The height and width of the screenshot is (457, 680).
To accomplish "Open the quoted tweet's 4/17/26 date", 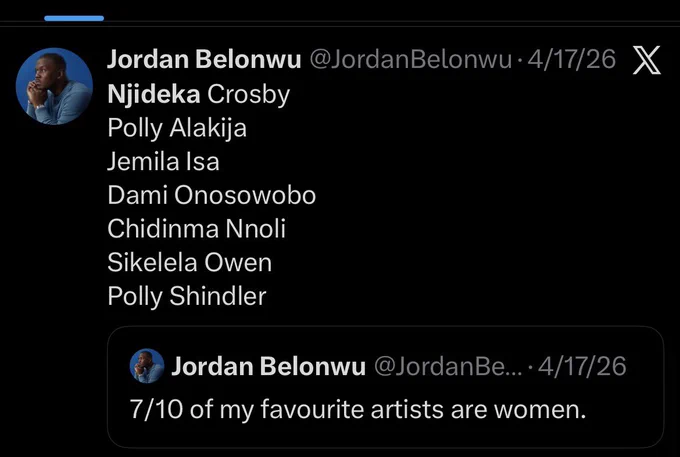I will point(582,366).
